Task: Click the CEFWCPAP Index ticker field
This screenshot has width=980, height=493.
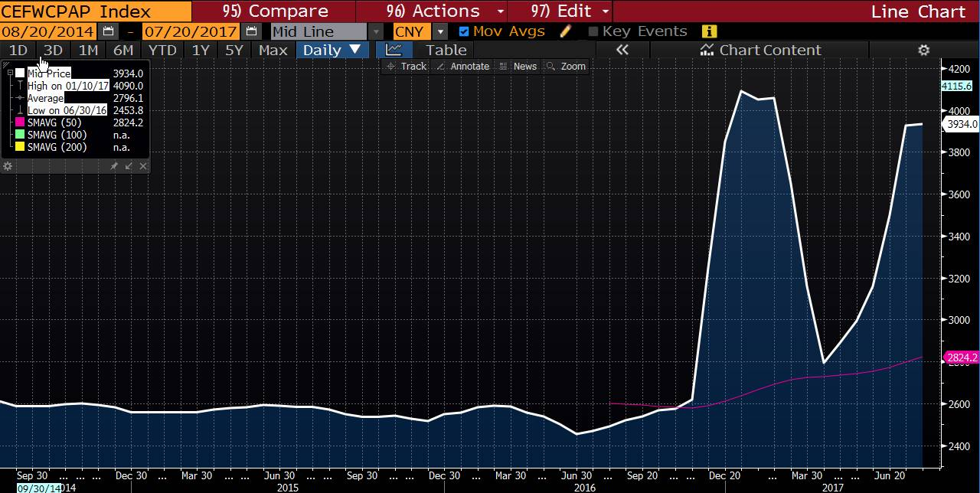Action: click(95, 11)
